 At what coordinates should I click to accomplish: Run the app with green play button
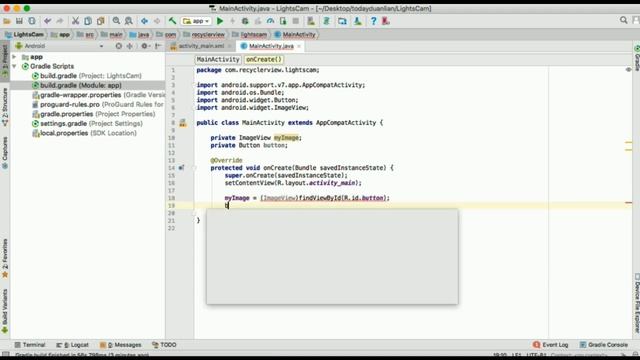[x=220, y=21]
